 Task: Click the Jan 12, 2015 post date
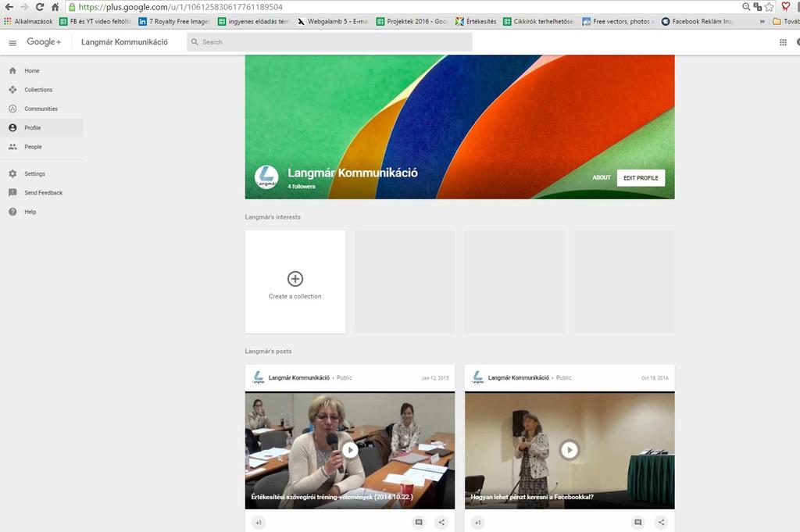[x=435, y=378]
